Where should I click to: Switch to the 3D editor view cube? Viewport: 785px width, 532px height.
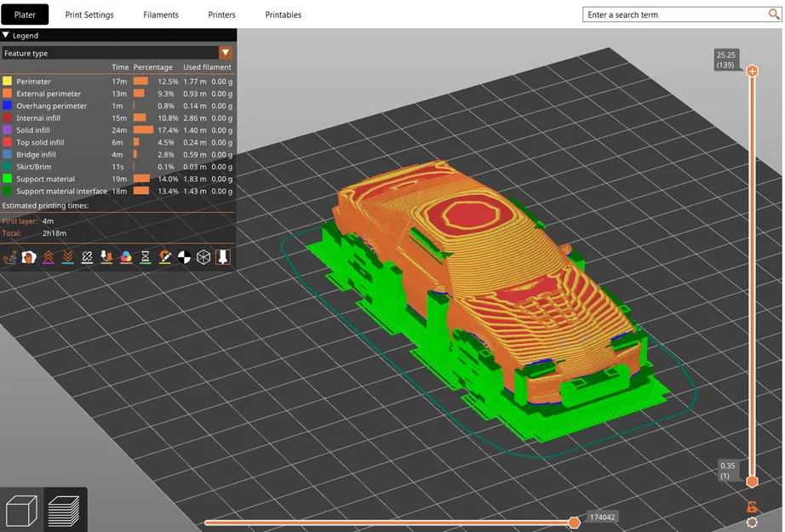coord(21,509)
